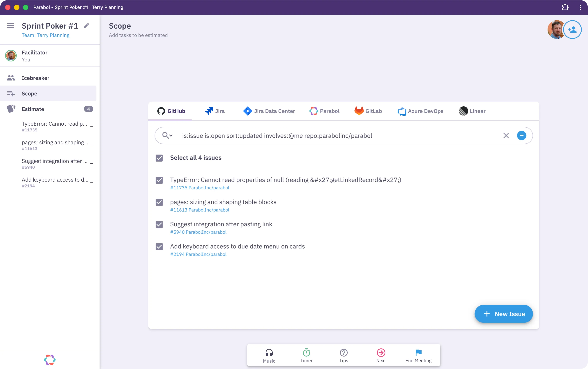Uncheck the TypeError issue #11735 checkbox
The image size is (588, 369).
coord(159,180)
